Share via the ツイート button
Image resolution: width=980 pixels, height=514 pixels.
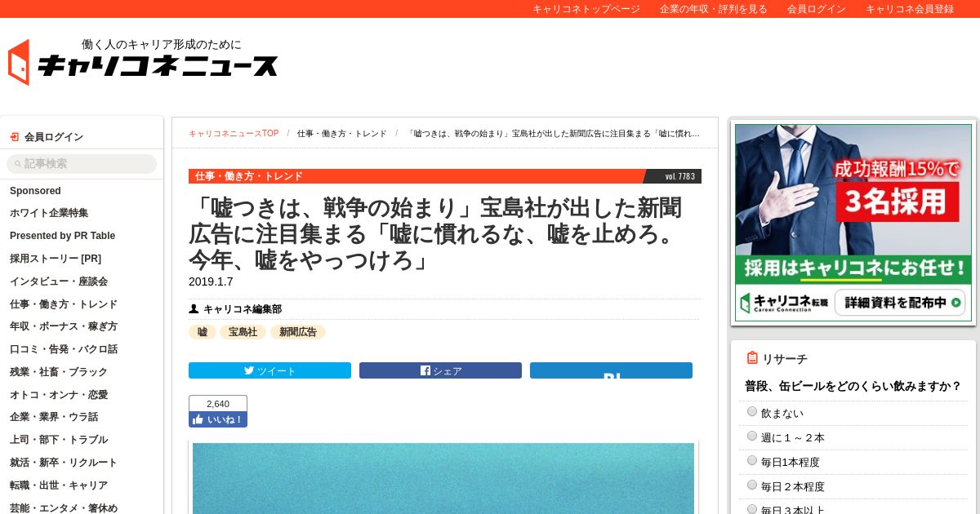tap(269, 370)
